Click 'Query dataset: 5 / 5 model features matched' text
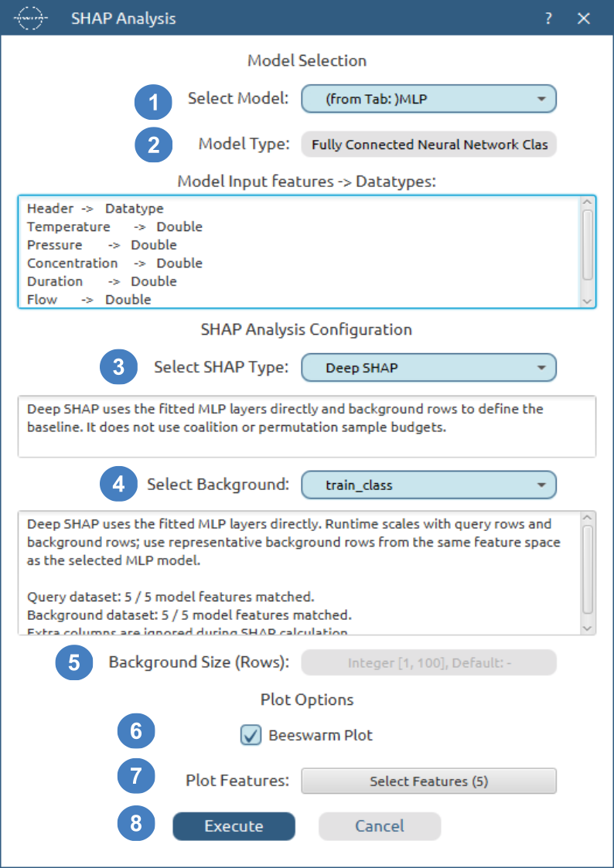Viewport: 614px width, 868px height. click(171, 597)
